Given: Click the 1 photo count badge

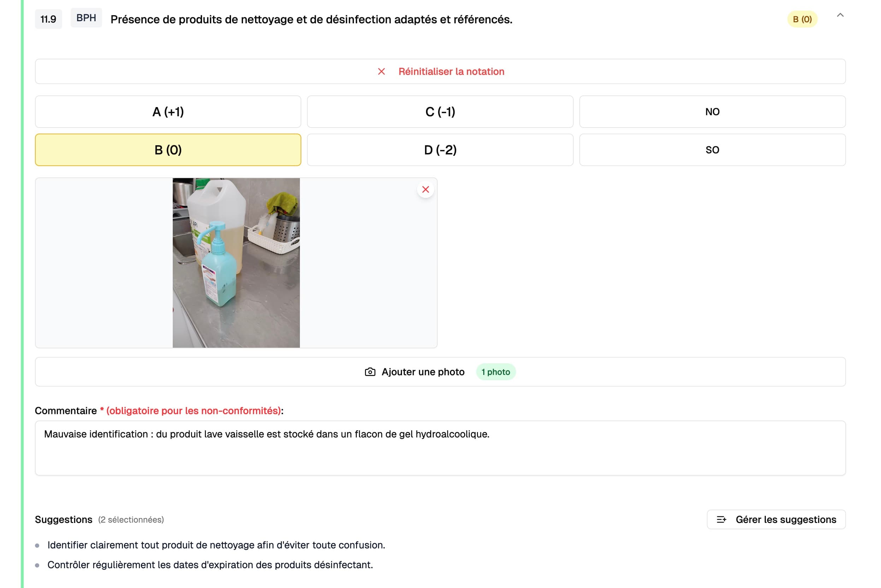Looking at the screenshot, I should tap(496, 372).
